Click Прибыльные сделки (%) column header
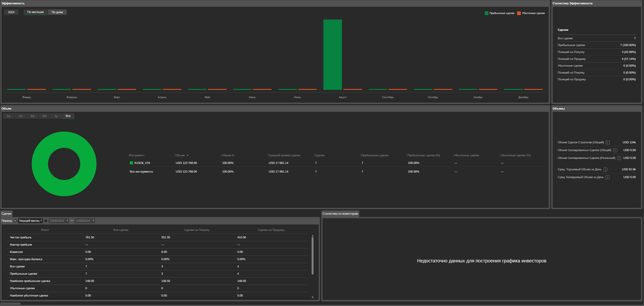Viewport: 644px width, 306px height. point(424,155)
